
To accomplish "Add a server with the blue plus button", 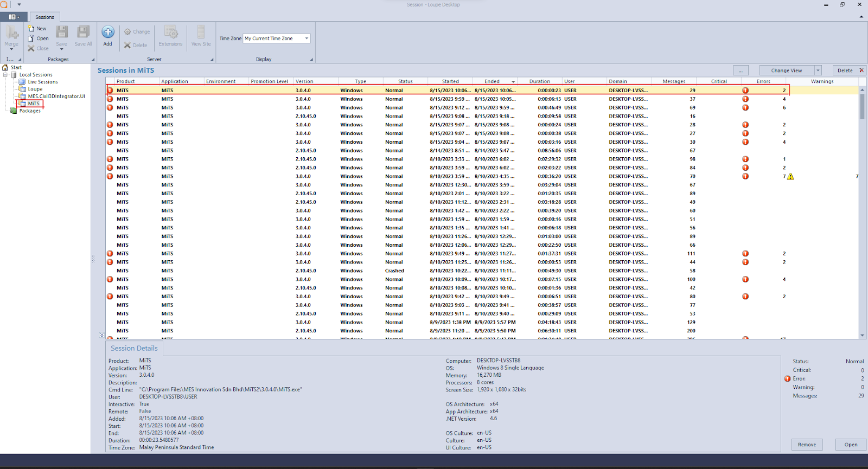I will click(x=108, y=36).
